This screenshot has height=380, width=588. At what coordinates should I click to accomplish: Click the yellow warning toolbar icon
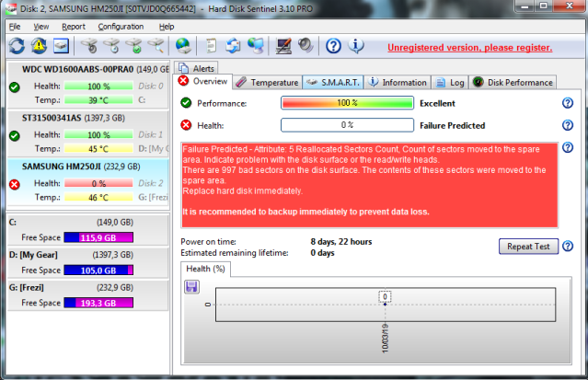(40, 46)
